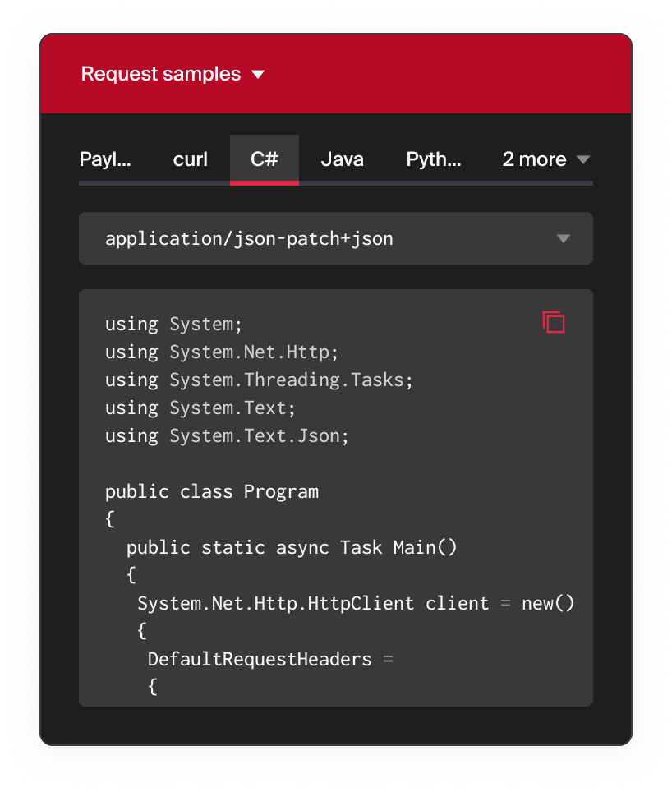Open the content type dropdown arrow
This screenshot has width=672, height=792.
tap(563, 239)
